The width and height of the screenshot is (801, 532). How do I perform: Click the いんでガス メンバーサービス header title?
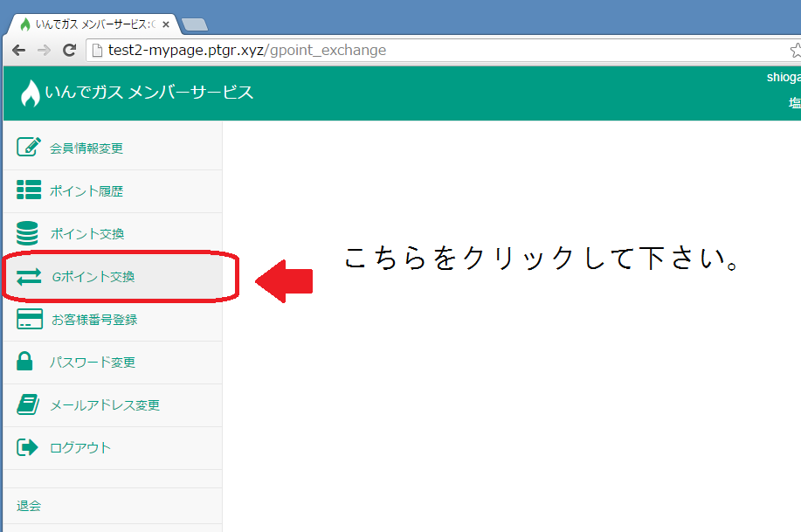coord(149,92)
